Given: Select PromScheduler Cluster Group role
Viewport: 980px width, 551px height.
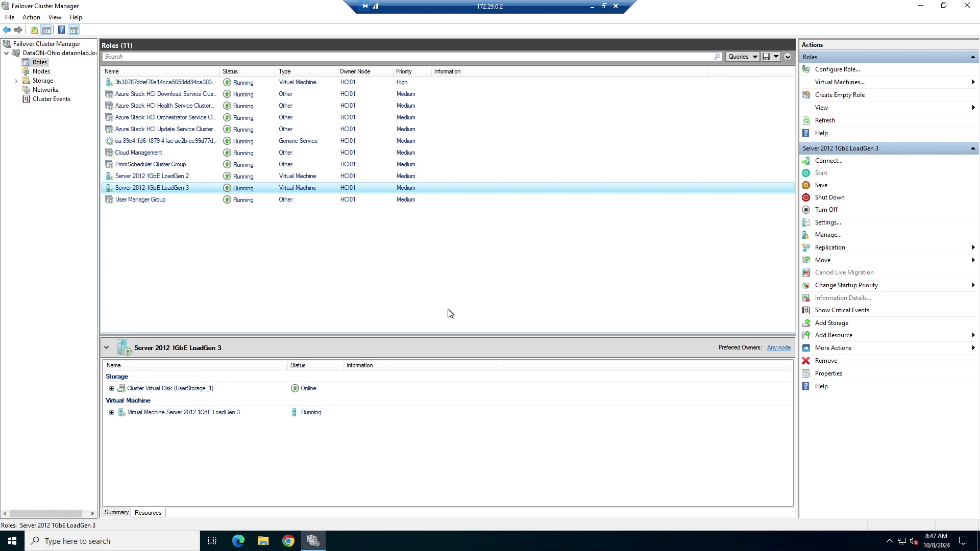Looking at the screenshot, I should tap(448, 164).
